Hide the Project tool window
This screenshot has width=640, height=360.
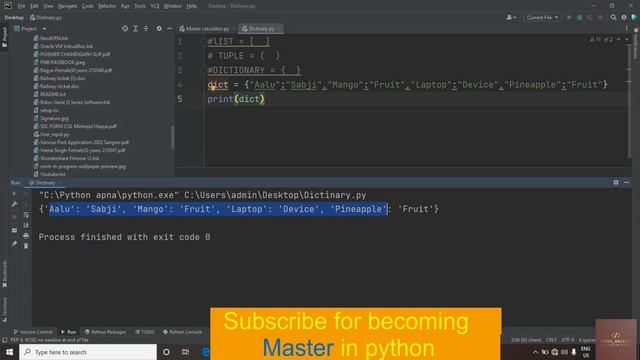169,29
